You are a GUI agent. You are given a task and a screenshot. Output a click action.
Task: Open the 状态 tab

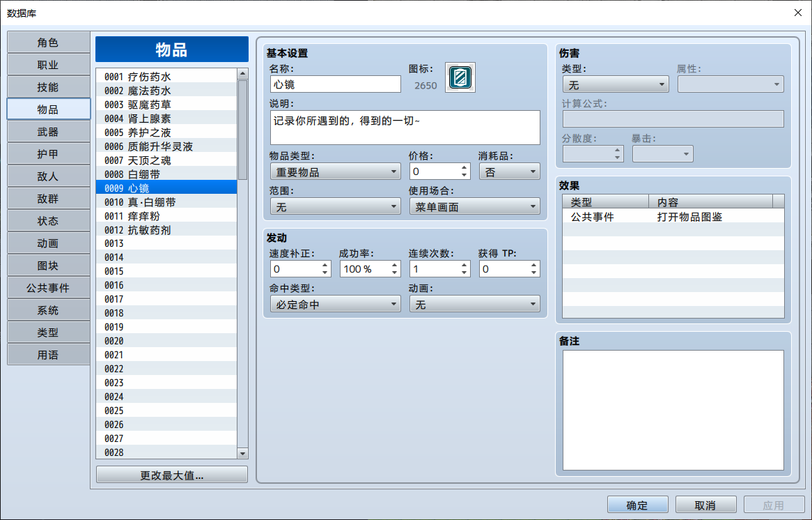tap(48, 221)
